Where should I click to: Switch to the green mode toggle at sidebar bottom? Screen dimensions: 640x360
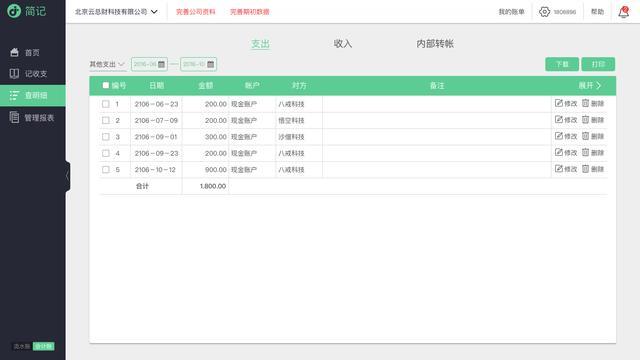coord(44,346)
